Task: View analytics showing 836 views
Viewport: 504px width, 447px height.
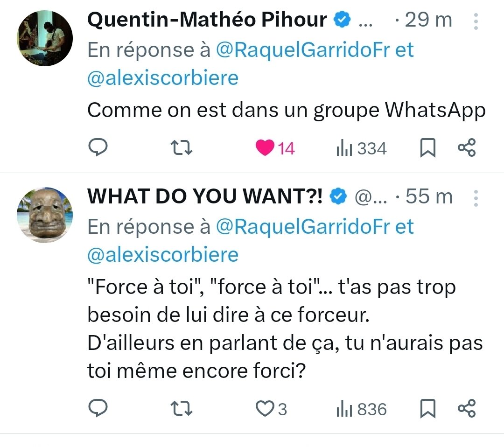Action: pos(361,409)
